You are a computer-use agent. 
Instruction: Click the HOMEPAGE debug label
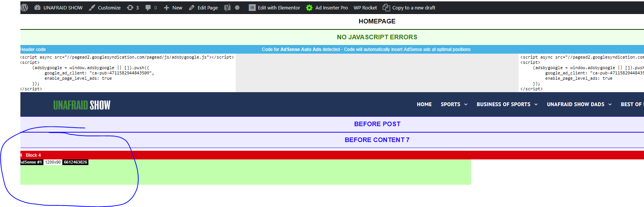(377, 21)
